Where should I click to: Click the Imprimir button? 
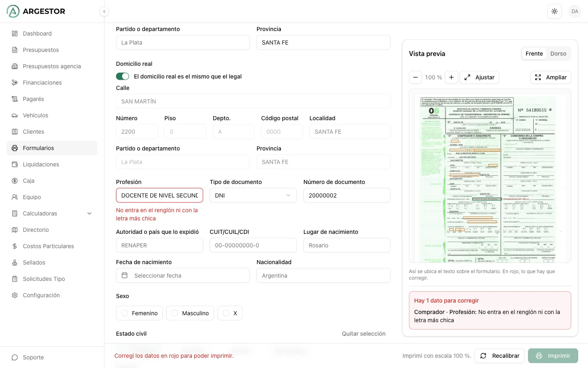(x=553, y=356)
